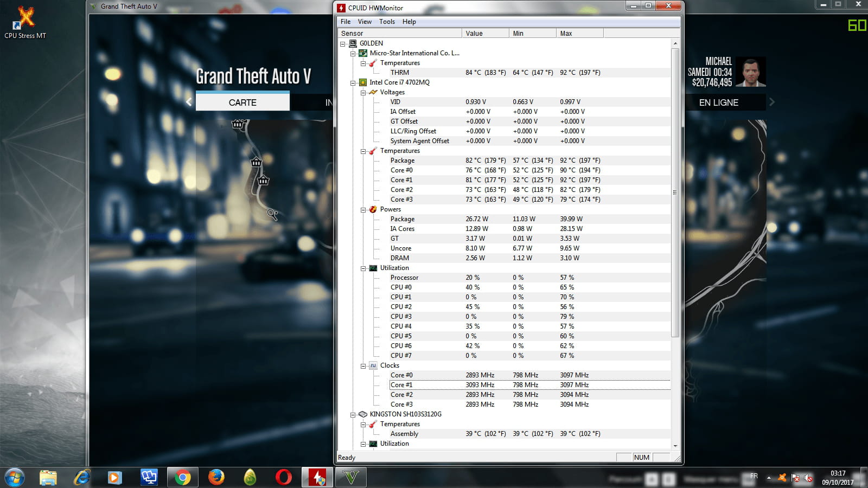
Task: Launch Internet Explorer from the taskbar
Action: [x=82, y=478]
